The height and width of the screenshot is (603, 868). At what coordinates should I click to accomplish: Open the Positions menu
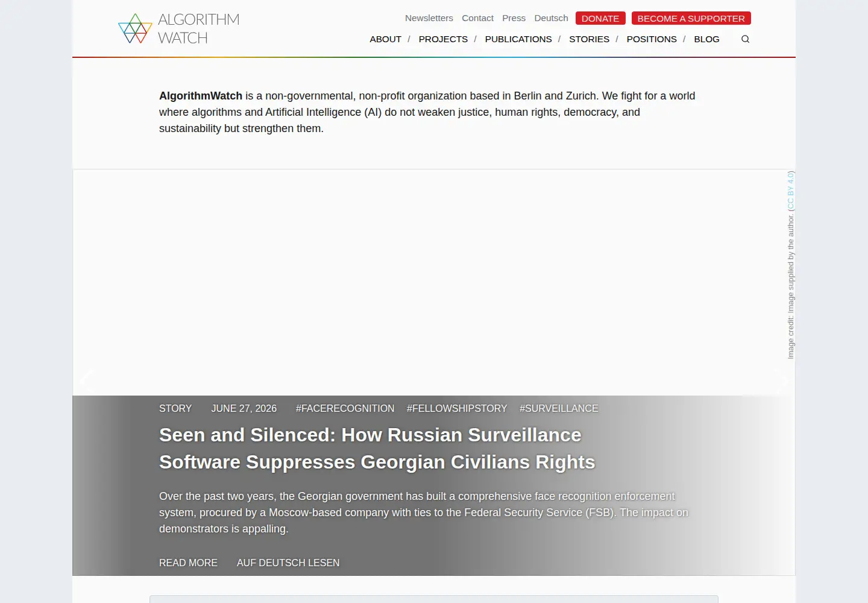point(652,39)
